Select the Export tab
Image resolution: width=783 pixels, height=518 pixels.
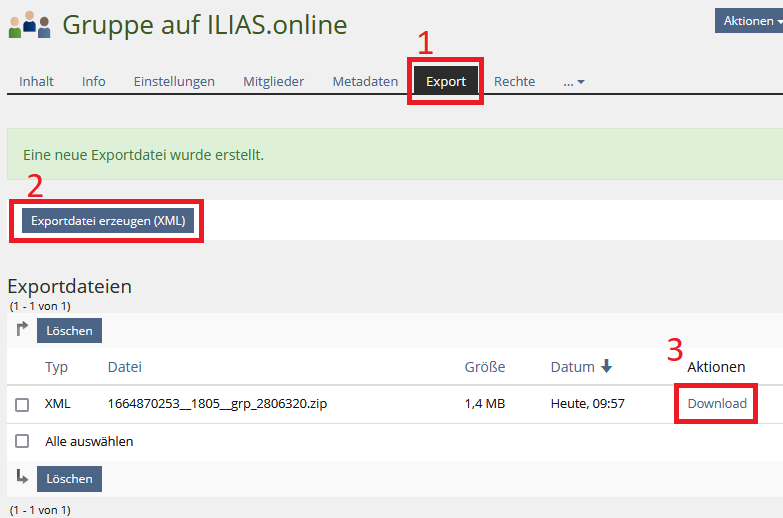pyautogui.click(x=446, y=82)
